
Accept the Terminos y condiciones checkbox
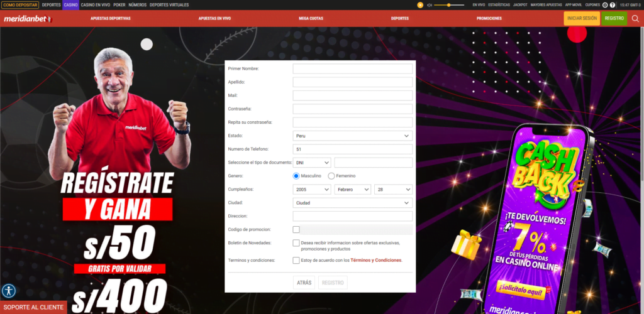(296, 260)
